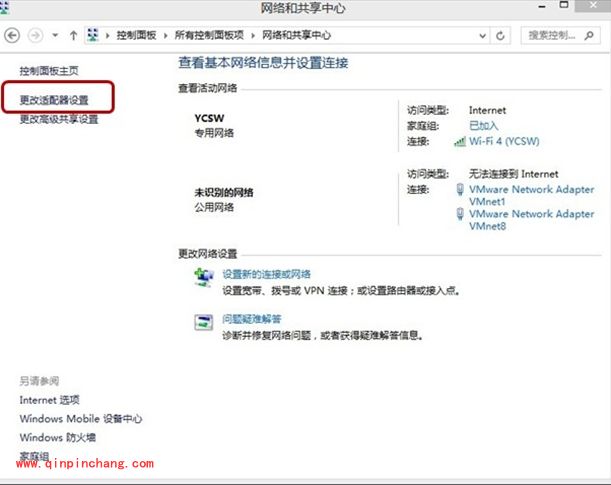The image size is (611, 485).
Task: Click 设置新的连接或网络 icon
Action: [204, 277]
